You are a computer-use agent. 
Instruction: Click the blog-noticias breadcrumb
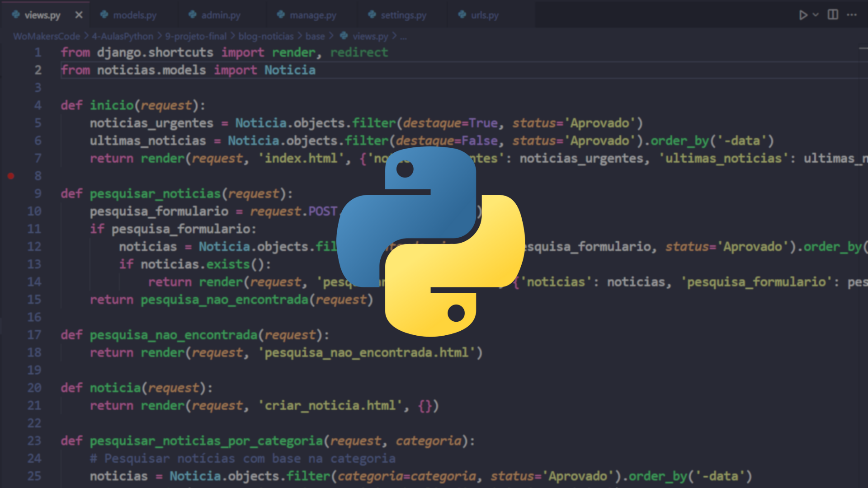pos(266,36)
